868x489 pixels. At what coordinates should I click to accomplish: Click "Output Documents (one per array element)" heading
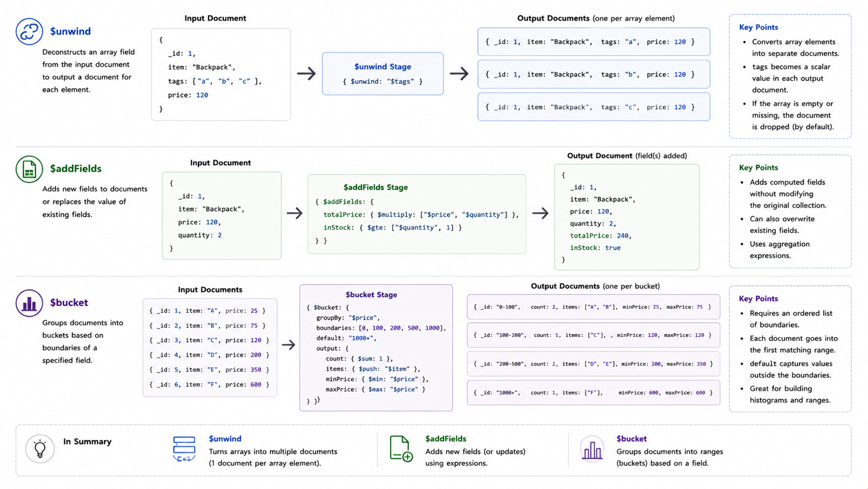point(596,18)
